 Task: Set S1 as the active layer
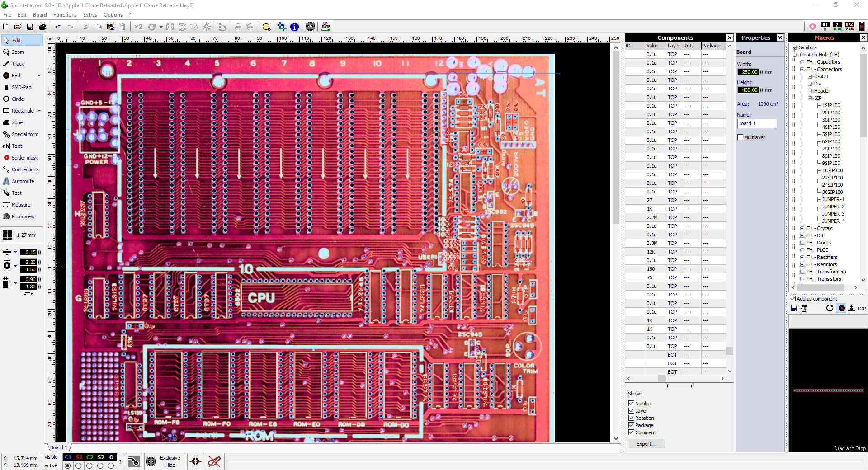click(79, 465)
